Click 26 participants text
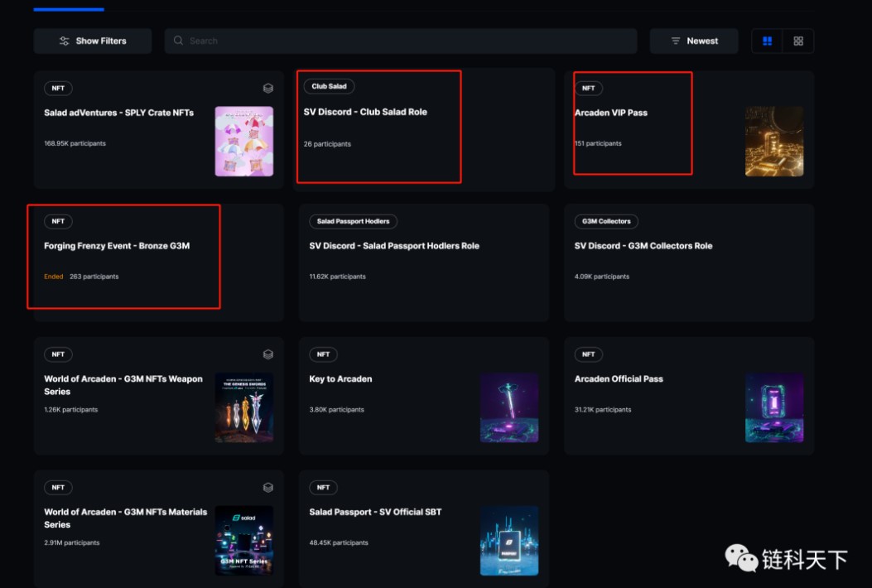This screenshot has width=872, height=588. (x=327, y=144)
